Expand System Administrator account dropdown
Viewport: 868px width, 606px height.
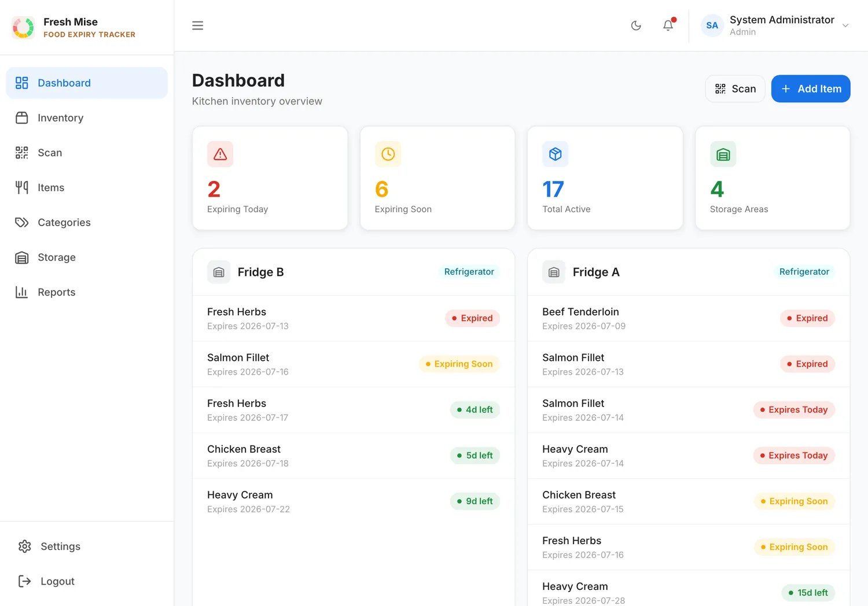pyautogui.click(x=845, y=25)
